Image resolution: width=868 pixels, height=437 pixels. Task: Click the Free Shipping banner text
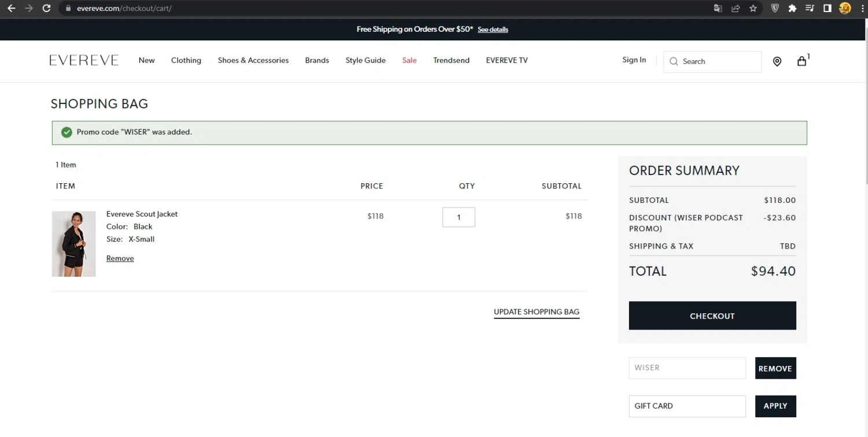tap(415, 29)
